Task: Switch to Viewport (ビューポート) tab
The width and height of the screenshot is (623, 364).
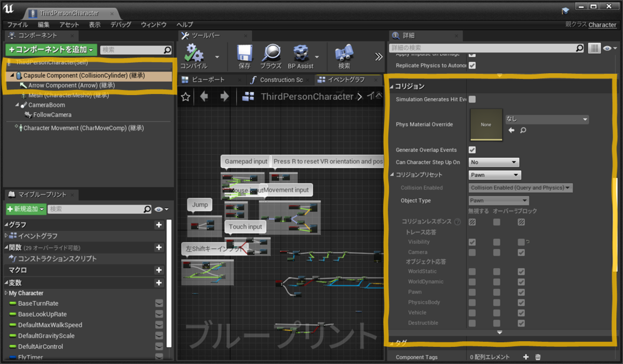Action: (209, 79)
